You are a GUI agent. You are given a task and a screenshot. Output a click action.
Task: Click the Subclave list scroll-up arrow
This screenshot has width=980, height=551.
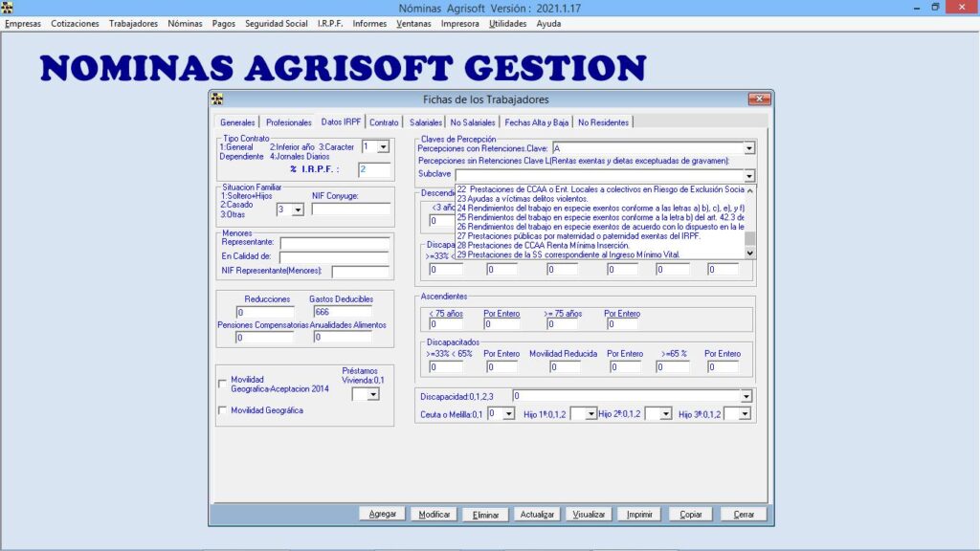[750, 190]
